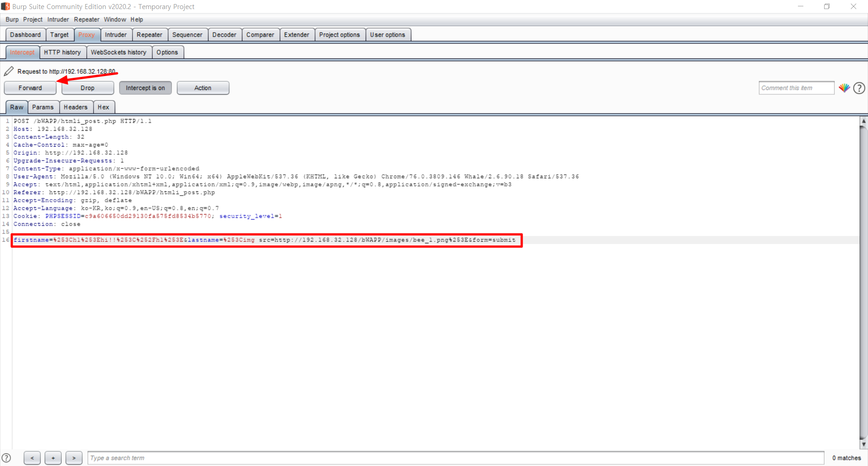Open the Intruder menu in menu bar
The width and height of the screenshot is (868, 466).
tap(58, 19)
